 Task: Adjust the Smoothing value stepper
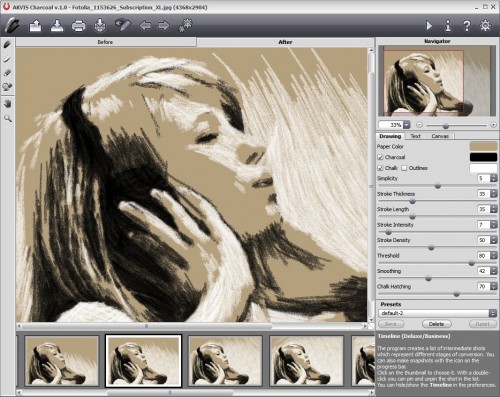(494, 271)
